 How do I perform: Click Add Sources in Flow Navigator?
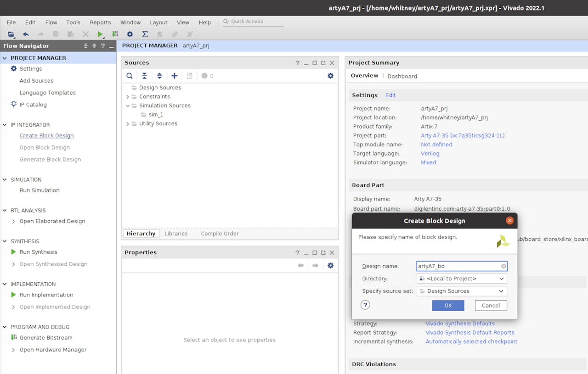36,81
